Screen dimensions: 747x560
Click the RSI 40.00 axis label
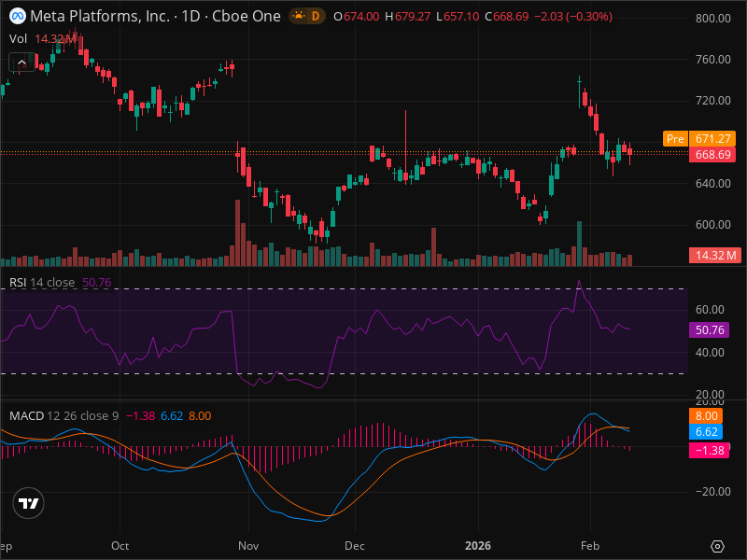tap(710, 353)
